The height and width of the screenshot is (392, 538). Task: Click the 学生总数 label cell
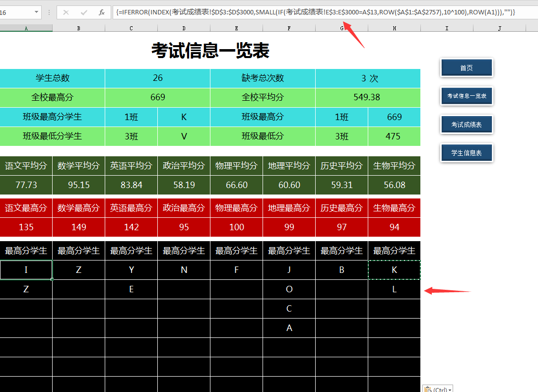tap(53, 78)
